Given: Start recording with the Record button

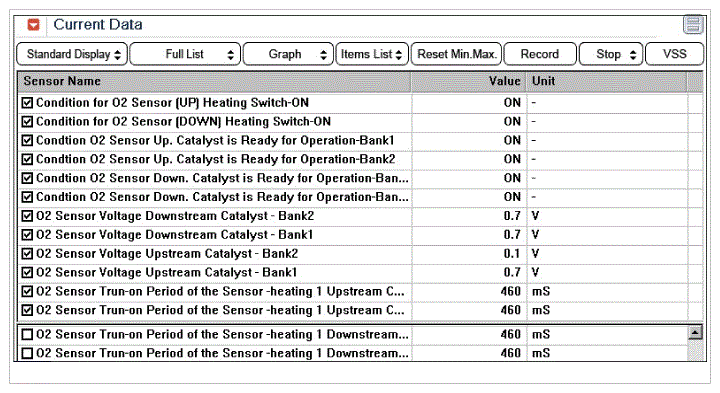Looking at the screenshot, I should pyautogui.click(x=540, y=54).
